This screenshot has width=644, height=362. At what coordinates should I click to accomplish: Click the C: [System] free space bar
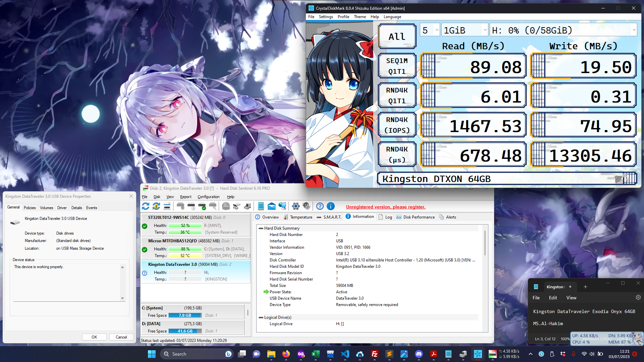[x=185, y=315]
